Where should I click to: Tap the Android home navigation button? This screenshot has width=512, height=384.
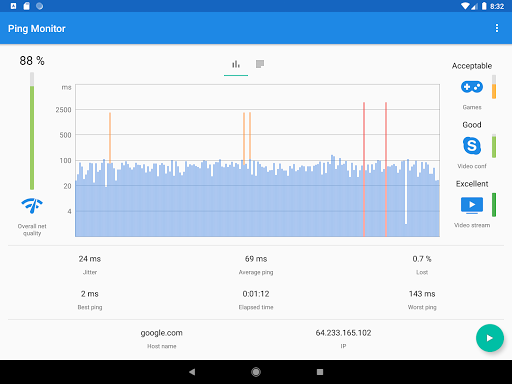pyautogui.click(x=256, y=372)
